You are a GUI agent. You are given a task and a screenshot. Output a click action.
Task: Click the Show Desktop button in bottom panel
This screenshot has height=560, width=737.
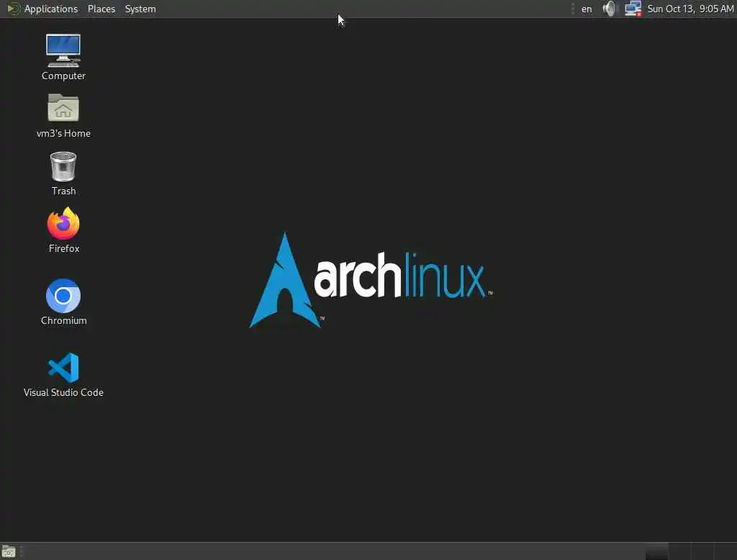pyautogui.click(x=9, y=551)
